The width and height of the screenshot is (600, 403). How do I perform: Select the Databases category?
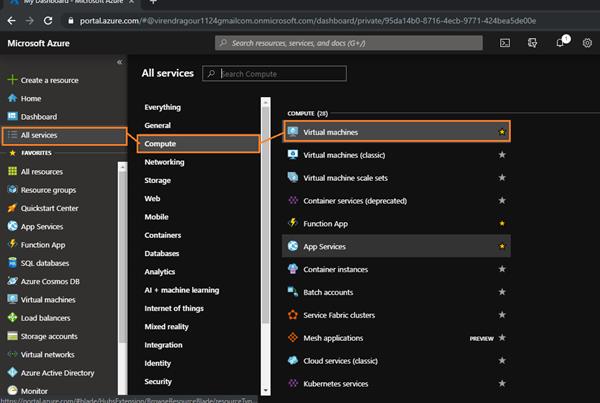click(x=162, y=254)
